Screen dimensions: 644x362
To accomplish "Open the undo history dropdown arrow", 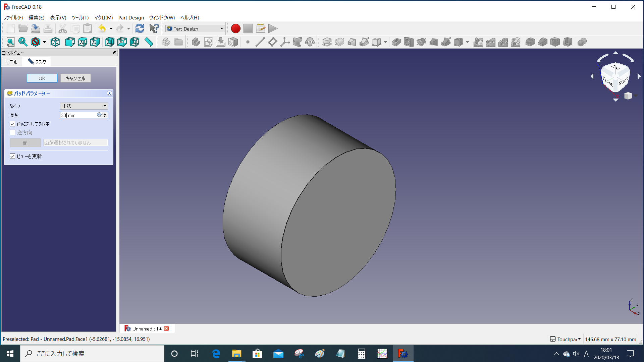I will point(111,28).
